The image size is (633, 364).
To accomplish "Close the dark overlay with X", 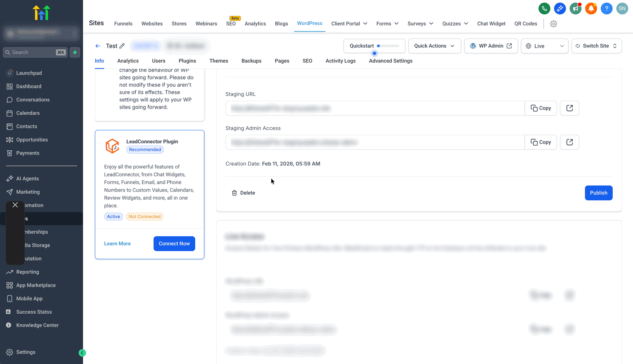I will pyautogui.click(x=15, y=205).
